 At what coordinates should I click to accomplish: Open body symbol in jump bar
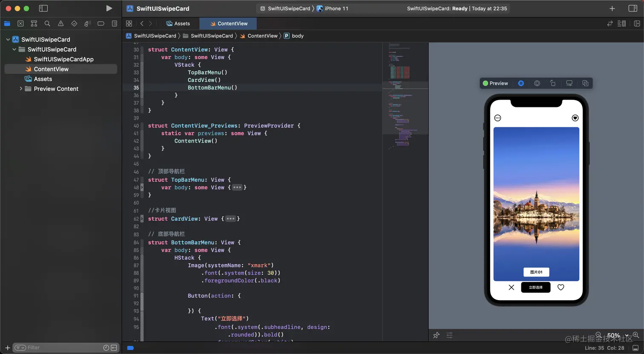point(294,36)
